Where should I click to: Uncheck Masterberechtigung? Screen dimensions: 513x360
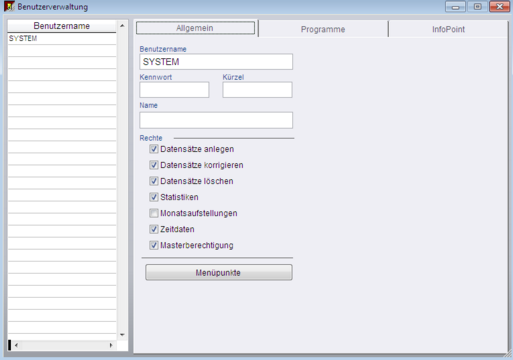point(154,245)
